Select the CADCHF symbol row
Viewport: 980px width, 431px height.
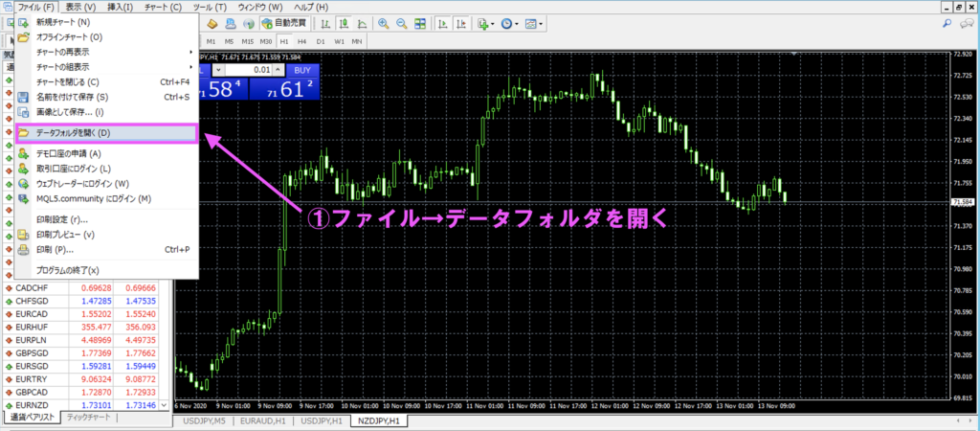pyautogui.click(x=80, y=287)
